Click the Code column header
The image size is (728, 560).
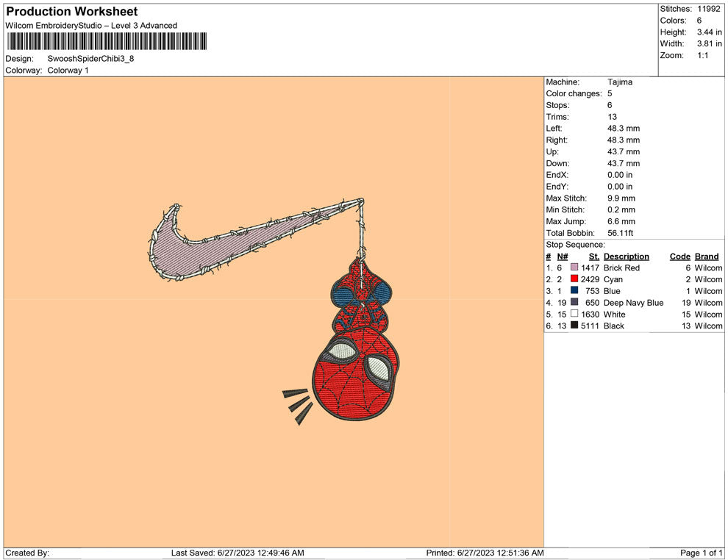click(x=679, y=256)
